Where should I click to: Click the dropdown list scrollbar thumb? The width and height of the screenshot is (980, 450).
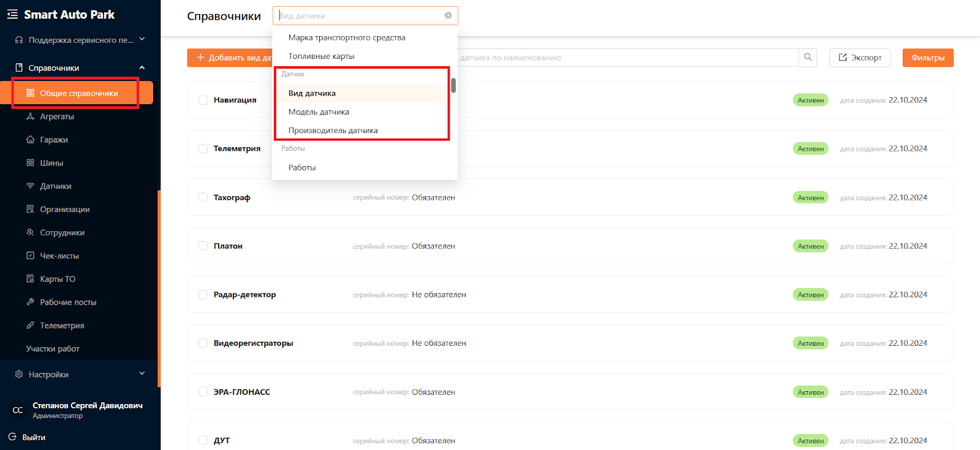(453, 86)
